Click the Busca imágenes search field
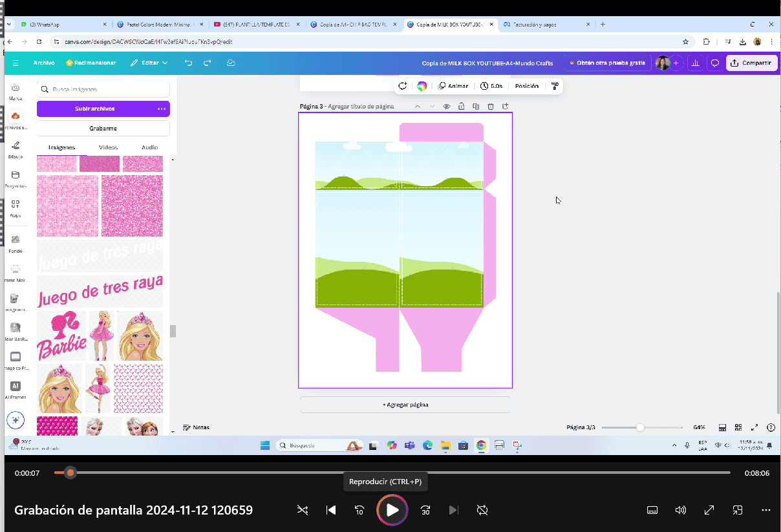This screenshot has width=781, height=532. pyautogui.click(x=103, y=89)
